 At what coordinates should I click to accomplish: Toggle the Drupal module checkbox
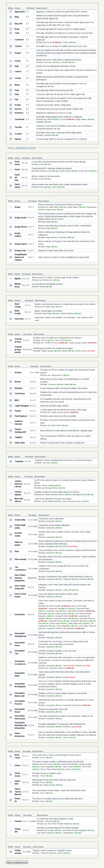click(10, 53)
